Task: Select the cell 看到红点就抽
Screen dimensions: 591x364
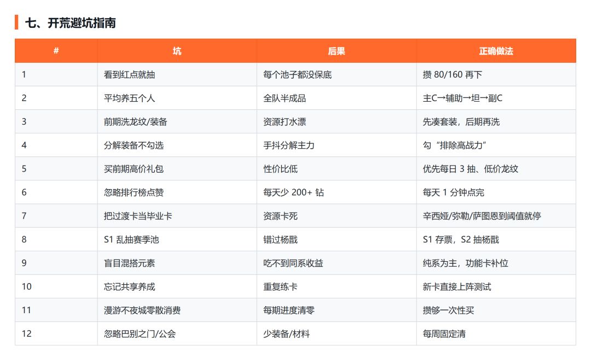Action: click(x=177, y=74)
